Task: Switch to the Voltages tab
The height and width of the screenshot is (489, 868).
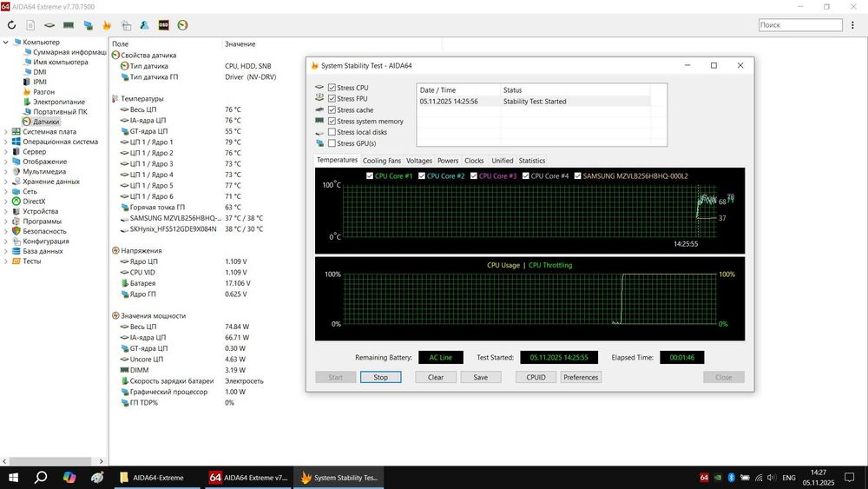Action: coord(419,161)
